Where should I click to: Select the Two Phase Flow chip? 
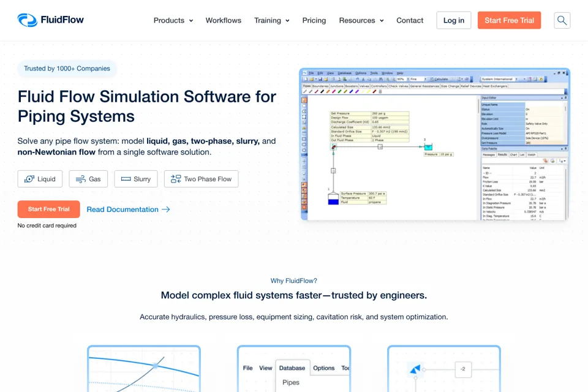(x=201, y=179)
